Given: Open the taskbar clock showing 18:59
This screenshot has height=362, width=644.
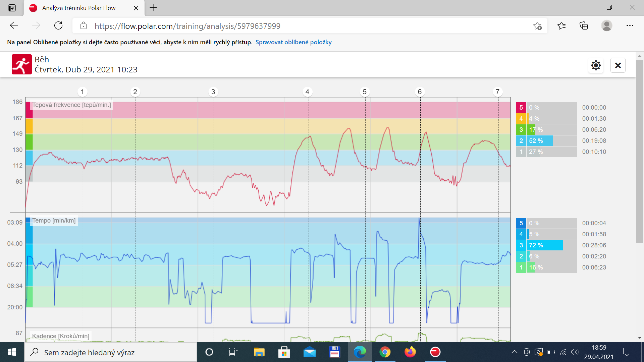Looking at the screenshot, I should point(599,352).
